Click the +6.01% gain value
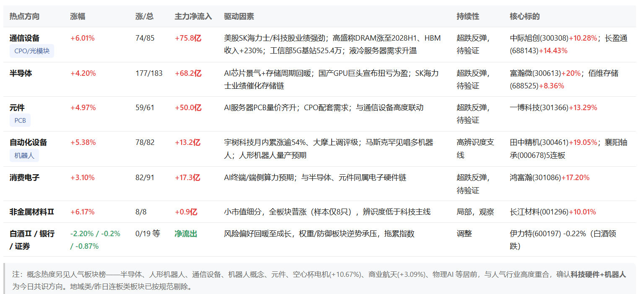 tap(82, 38)
